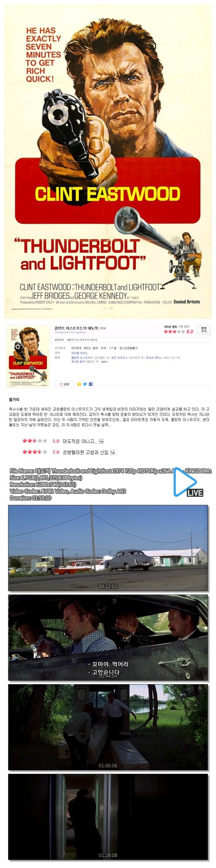Click the 공감 heart like button
Viewport: 216px width, 868px height.
pos(64,384)
